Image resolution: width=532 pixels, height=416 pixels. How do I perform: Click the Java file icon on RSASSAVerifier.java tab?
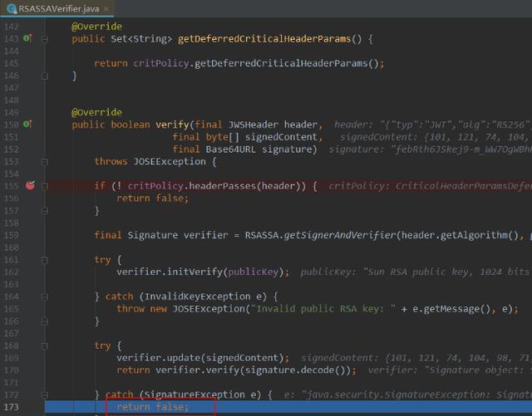[x=9, y=7]
